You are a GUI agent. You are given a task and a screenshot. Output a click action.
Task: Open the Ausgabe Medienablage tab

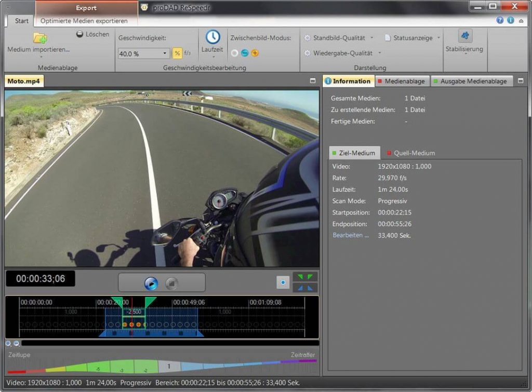point(472,81)
